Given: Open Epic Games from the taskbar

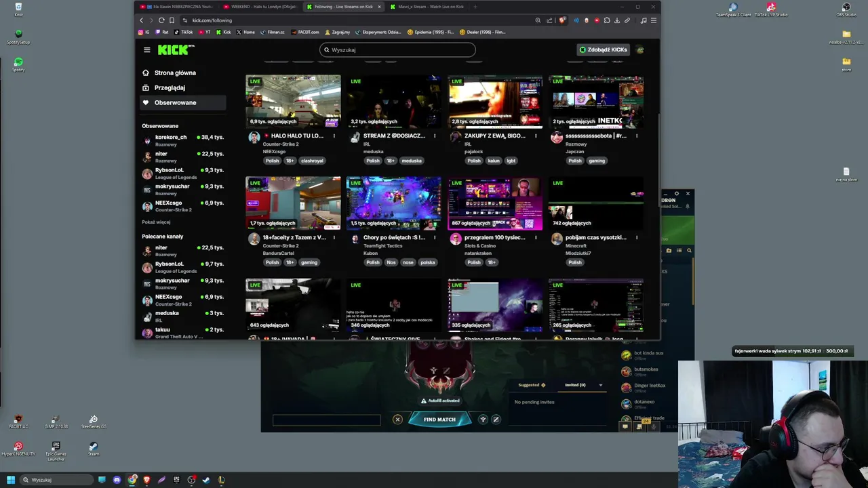Looking at the screenshot, I should (176, 480).
